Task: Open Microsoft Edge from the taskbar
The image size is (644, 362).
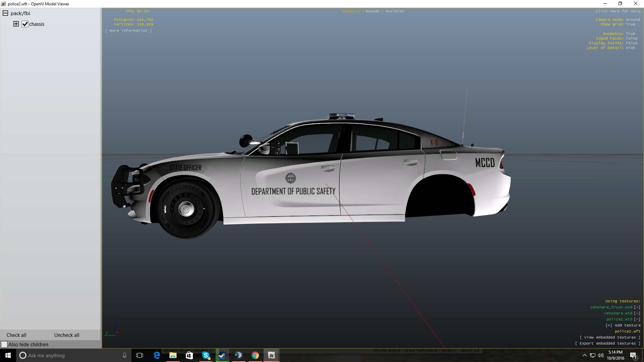Action: pyautogui.click(x=157, y=355)
